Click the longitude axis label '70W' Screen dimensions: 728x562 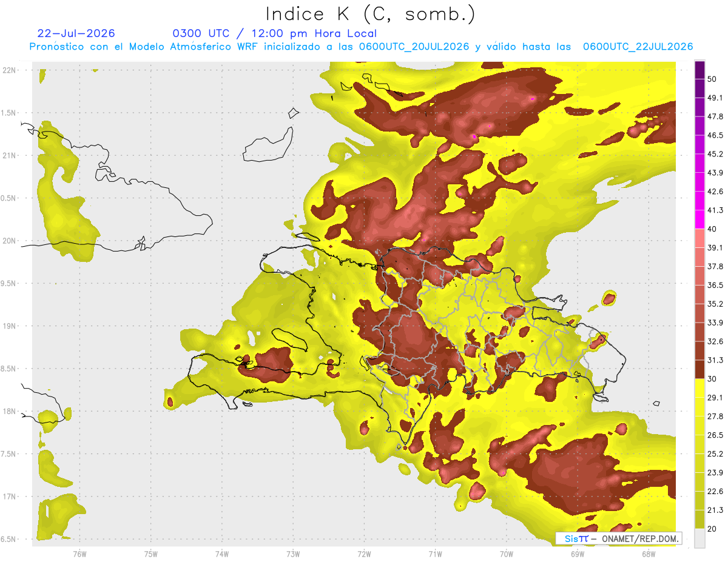click(507, 554)
